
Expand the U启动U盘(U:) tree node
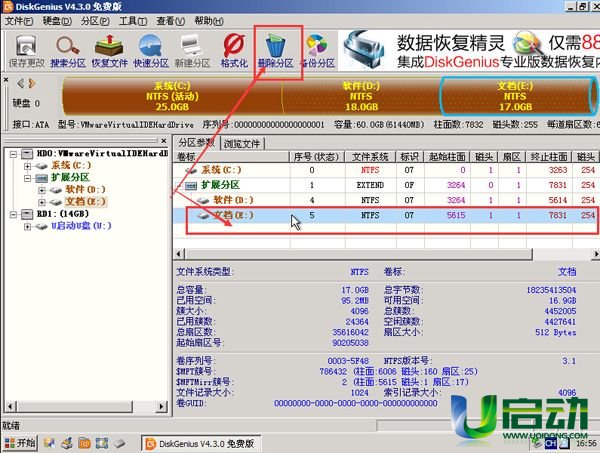click(27, 226)
